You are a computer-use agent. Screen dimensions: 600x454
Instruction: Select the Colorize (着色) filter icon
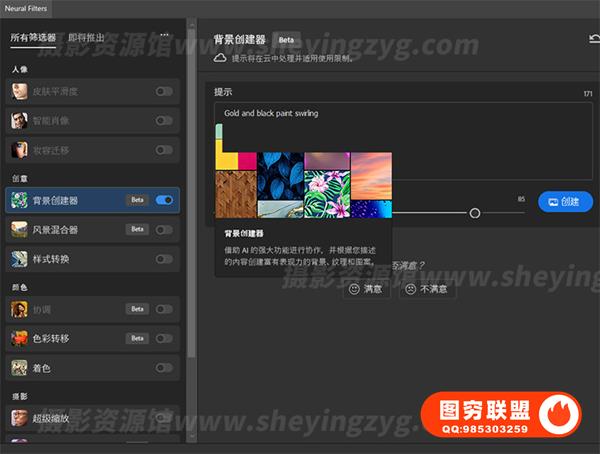(x=19, y=367)
